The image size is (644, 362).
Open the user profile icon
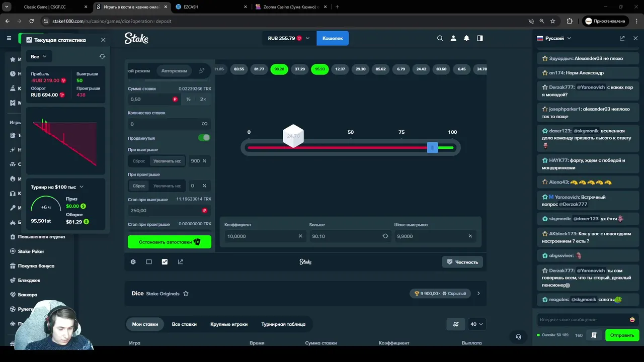click(453, 38)
